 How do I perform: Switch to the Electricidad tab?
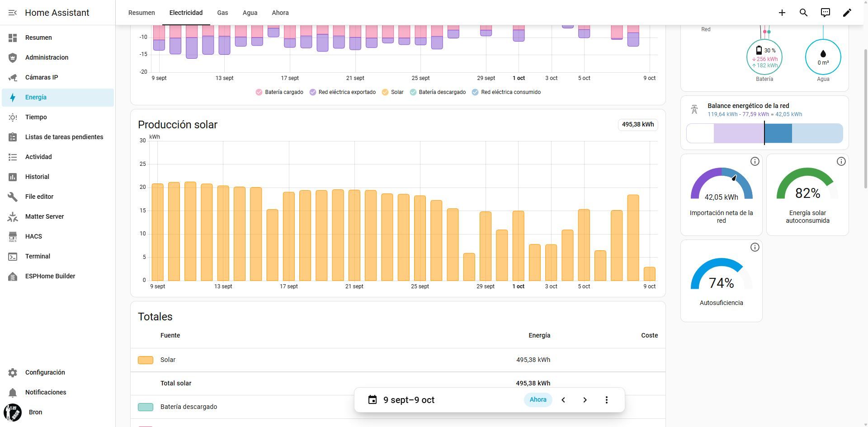click(186, 13)
